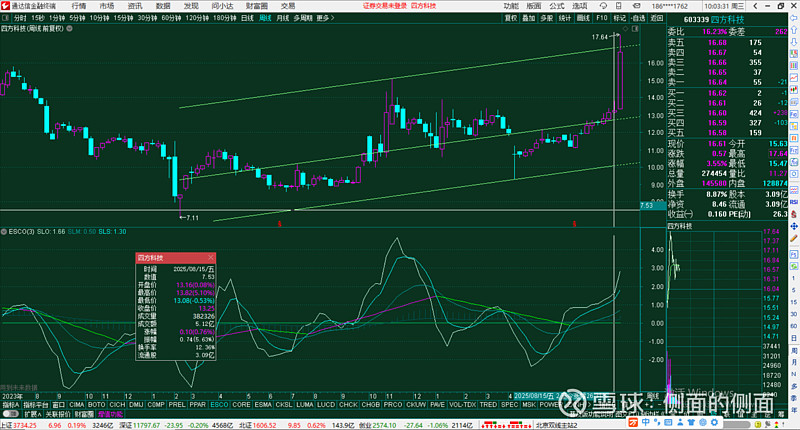Click the back arrow icon in title bar

point(756,6)
